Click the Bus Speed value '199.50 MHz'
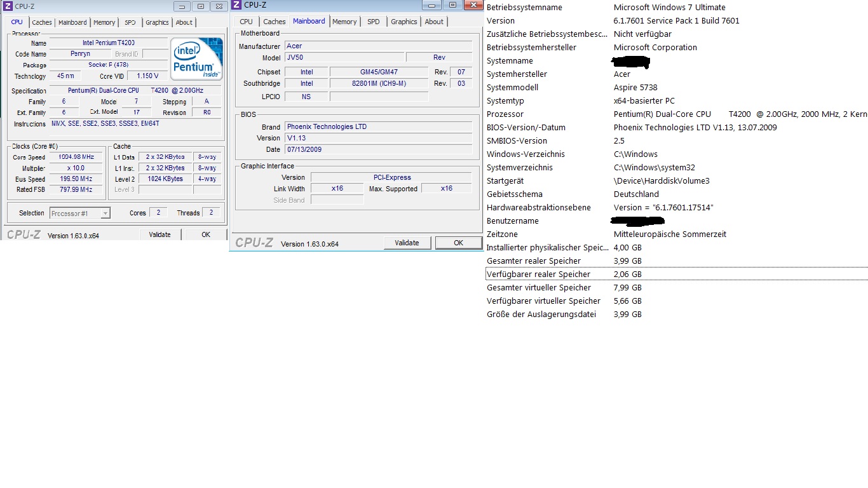Screen dimensions: 868x488 (x=76, y=179)
